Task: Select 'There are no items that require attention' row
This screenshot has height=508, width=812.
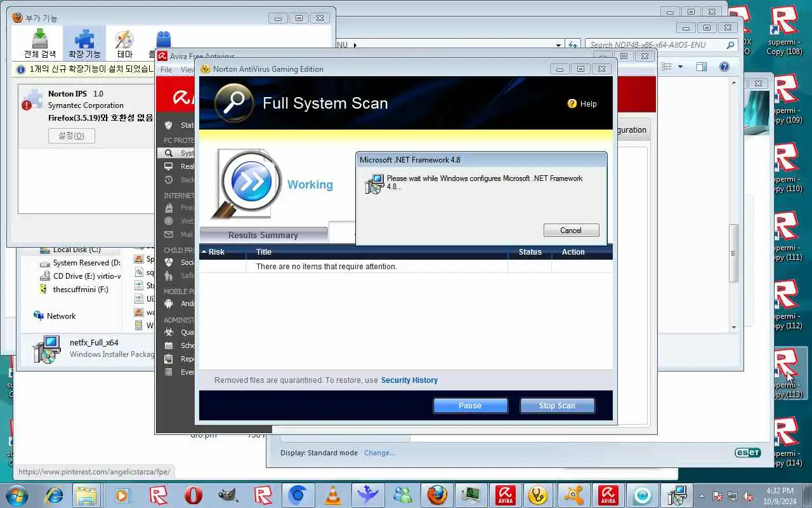Action: (406, 267)
